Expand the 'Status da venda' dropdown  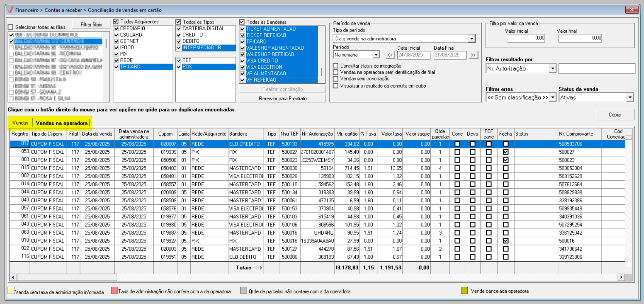click(630, 98)
